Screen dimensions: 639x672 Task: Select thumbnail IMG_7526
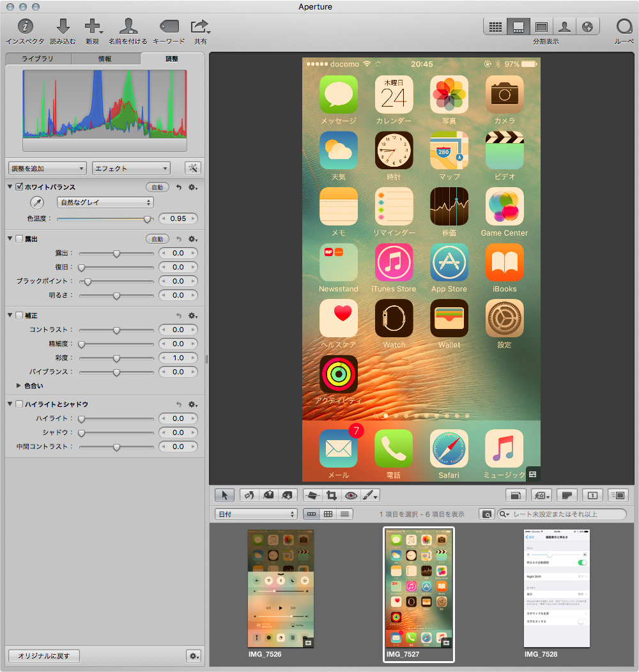pyautogui.click(x=281, y=588)
